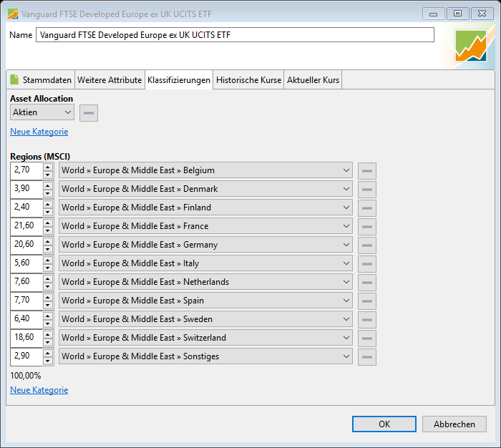Increase the Denmark weight with up arrow
This screenshot has width=501, height=448.
click(x=48, y=185)
